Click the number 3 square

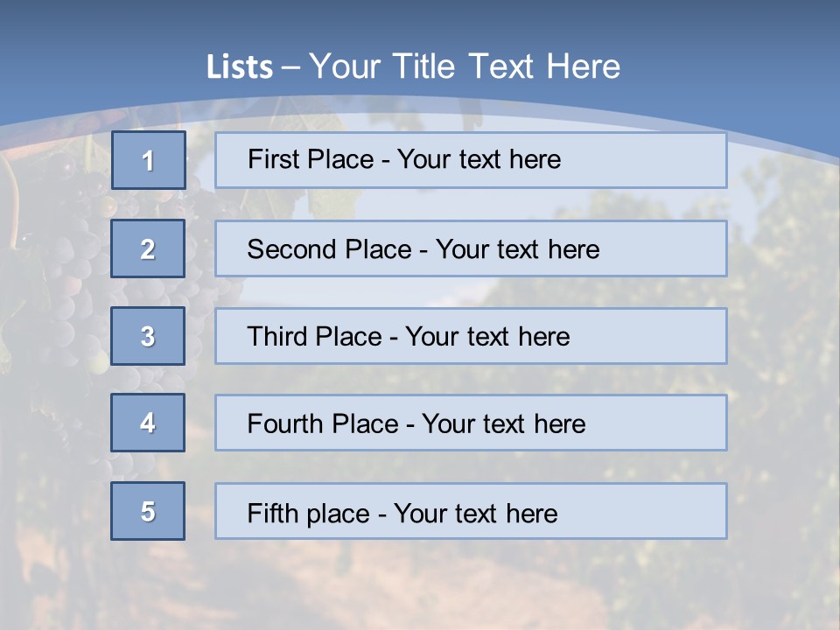click(148, 336)
